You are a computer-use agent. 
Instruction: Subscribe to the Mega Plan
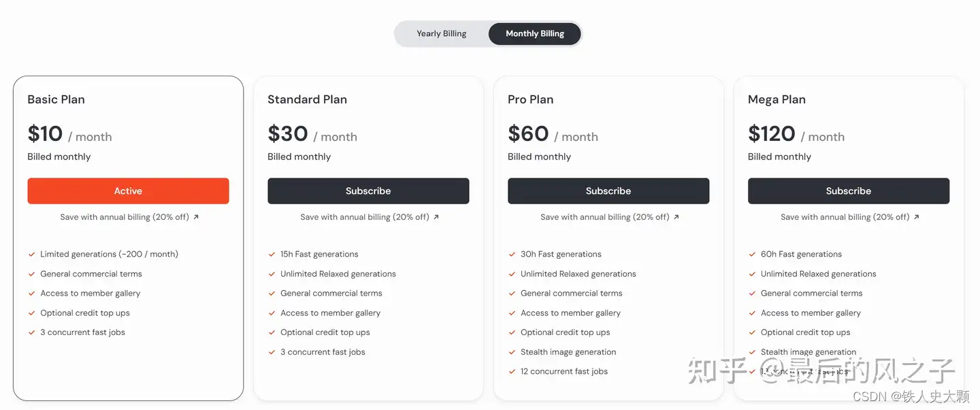(849, 191)
